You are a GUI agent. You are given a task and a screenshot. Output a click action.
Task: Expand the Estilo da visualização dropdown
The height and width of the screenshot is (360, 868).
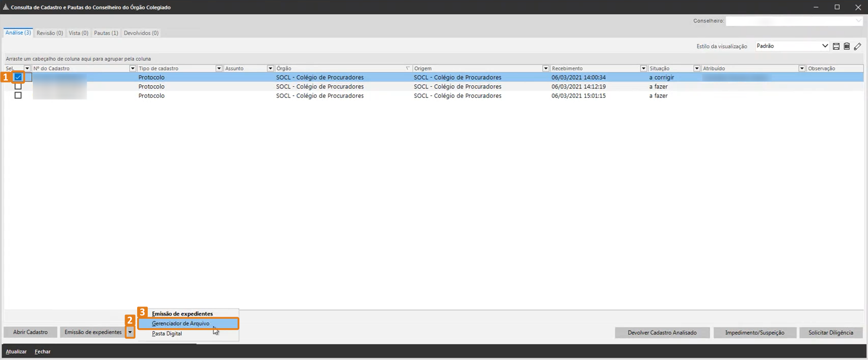825,46
